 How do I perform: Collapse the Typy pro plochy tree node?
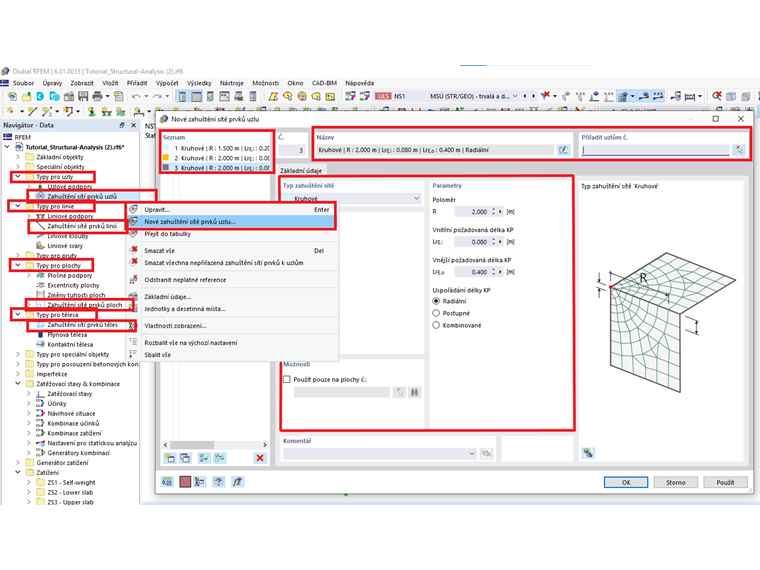coord(18,266)
